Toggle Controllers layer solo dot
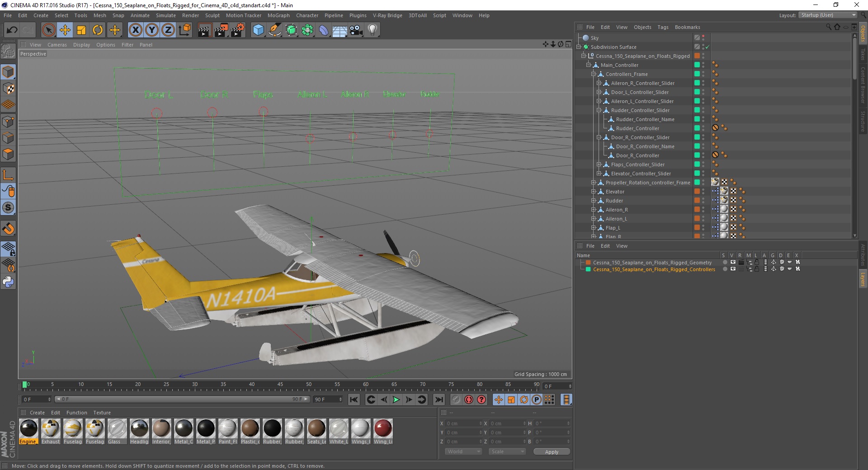 click(x=725, y=269)
